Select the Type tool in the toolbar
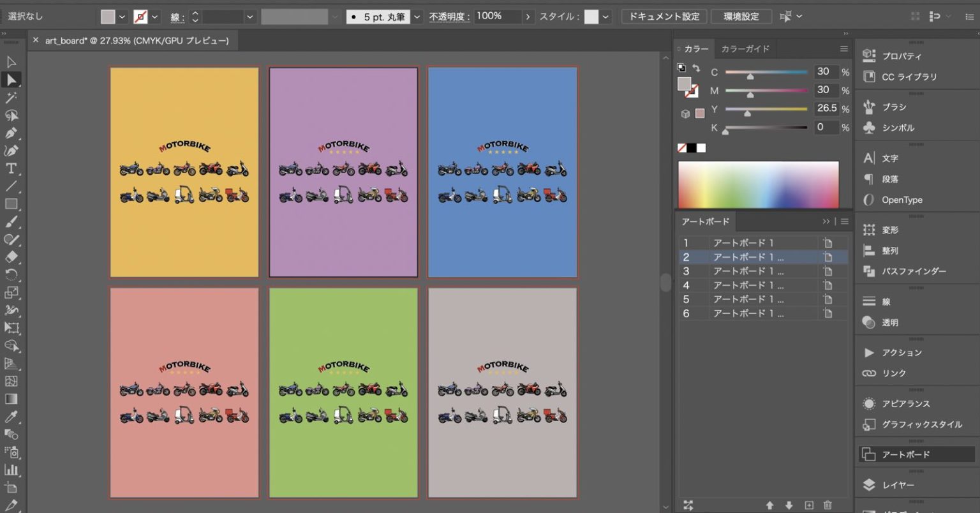This screenshot has width=980, height=513. point(11,168)
